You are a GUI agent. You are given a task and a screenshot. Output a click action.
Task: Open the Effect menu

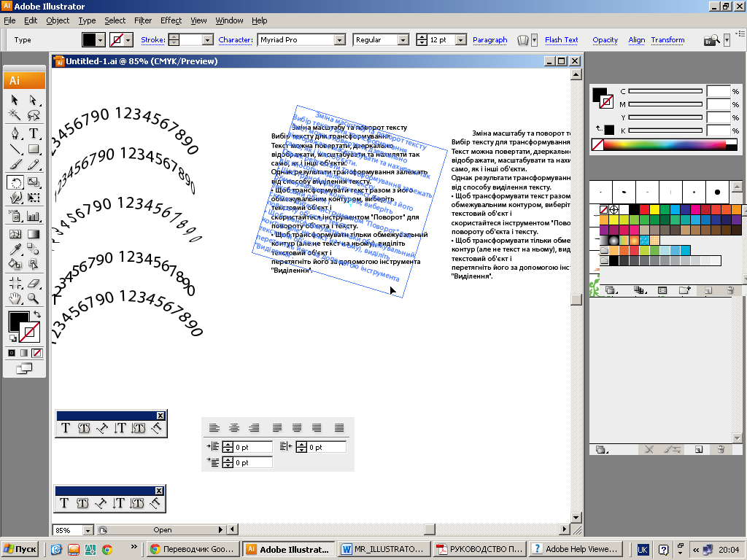tap(171, 20)
